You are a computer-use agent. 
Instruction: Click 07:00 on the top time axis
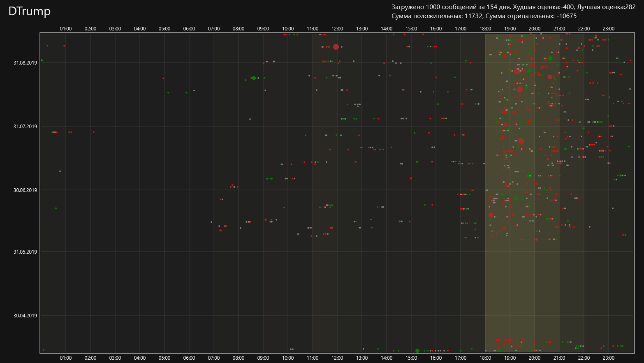214,29
